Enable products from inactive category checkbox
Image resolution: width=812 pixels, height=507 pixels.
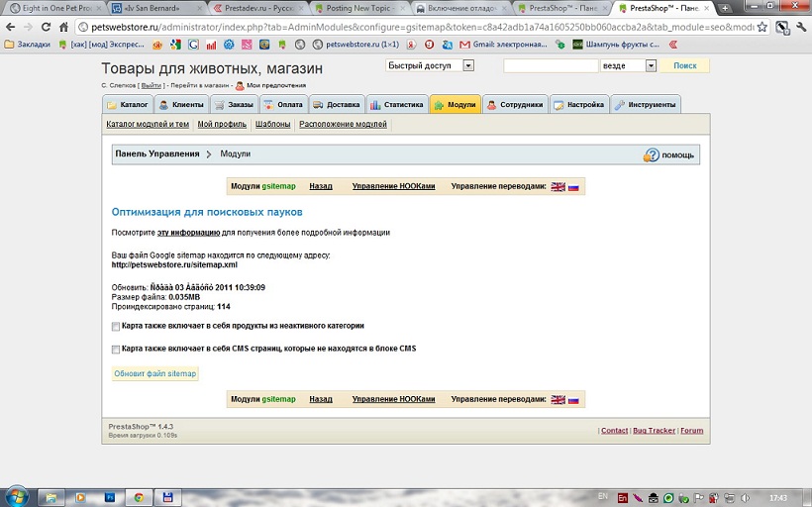[116, 327]
